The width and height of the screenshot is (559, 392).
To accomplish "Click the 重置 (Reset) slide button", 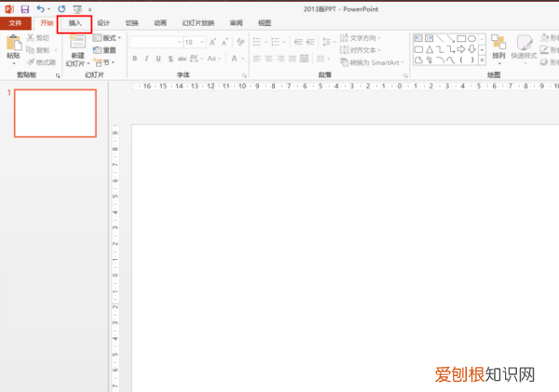I will pos(104,50).
